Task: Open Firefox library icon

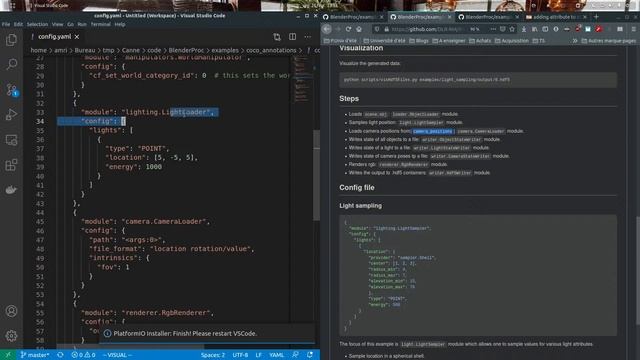Action: pyautogui.click(x=534, y=29)
